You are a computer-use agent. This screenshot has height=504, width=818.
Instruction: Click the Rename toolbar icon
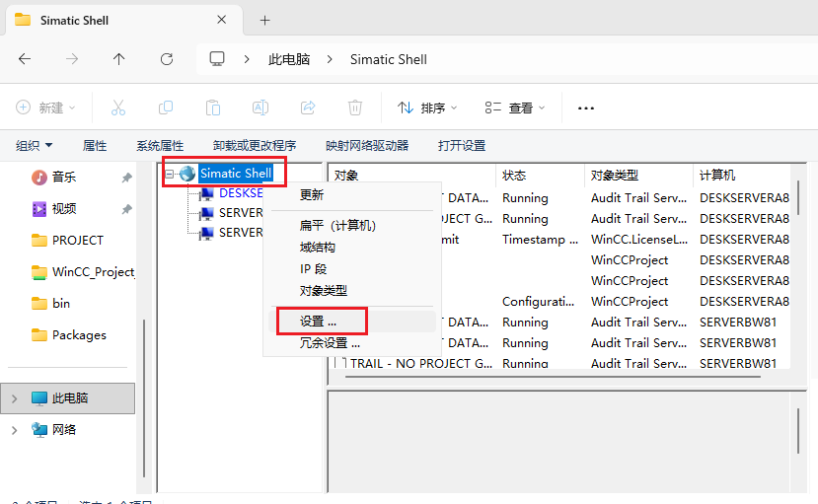[260, 108]
